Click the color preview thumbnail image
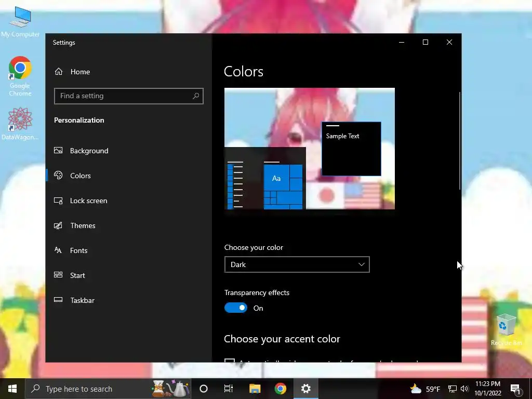Screen dimensions: 532x399 [x=310, y=149]
